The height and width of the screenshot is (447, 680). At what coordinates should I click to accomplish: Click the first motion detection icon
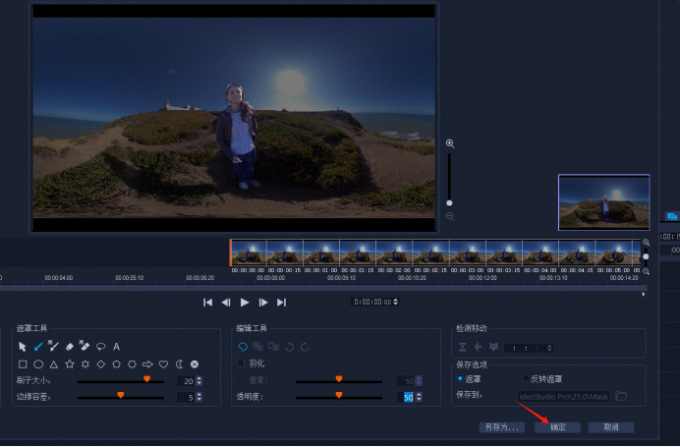462,347
